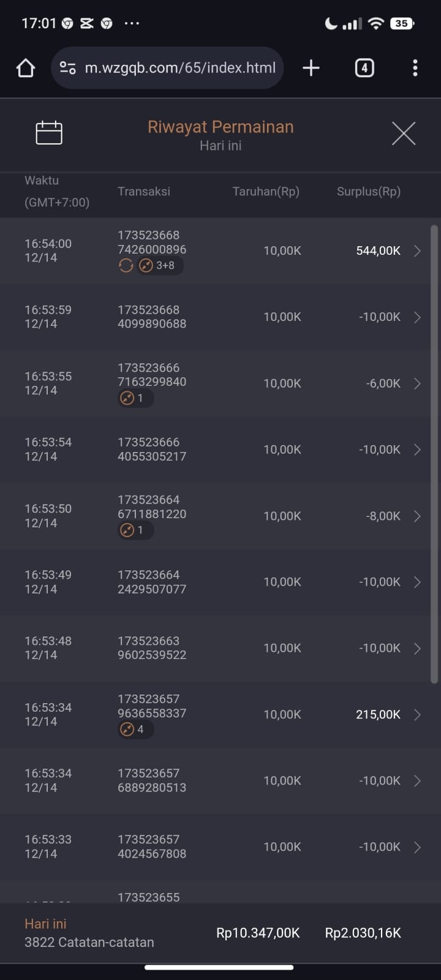
Task: Click the m.wzgqb.com URL address field
Action: pyautogui.click(x=167, y=68)
